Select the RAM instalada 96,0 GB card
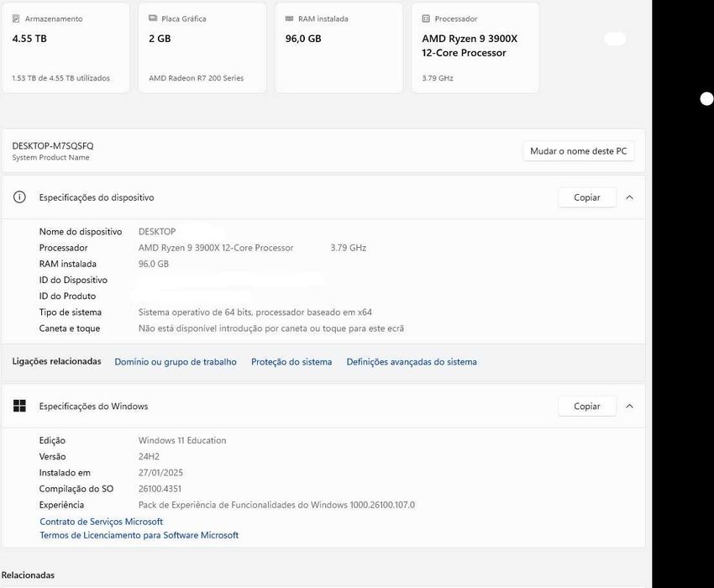Screen dimensions: 714x588 coord(339,48)
